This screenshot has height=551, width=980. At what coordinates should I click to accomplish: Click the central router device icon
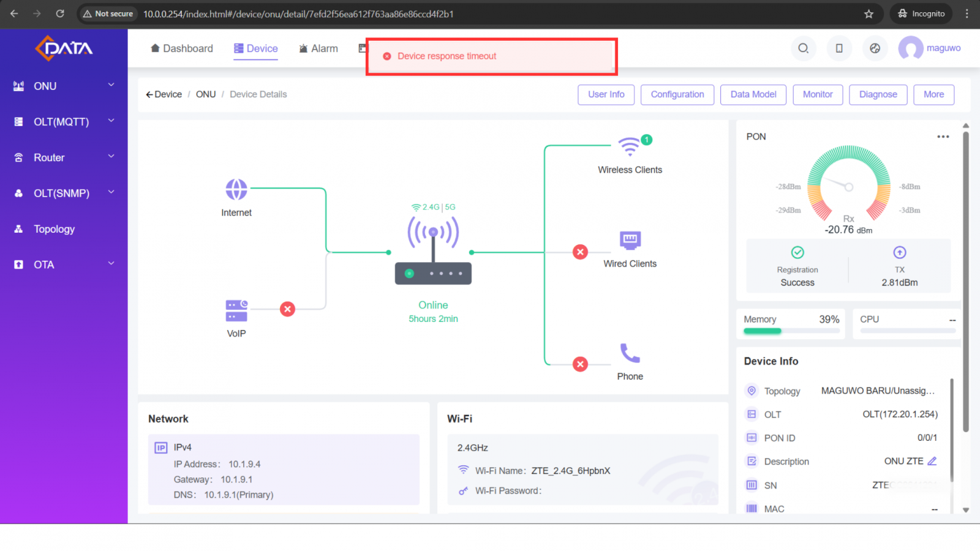pyautogui.click(x=433, y=251)
